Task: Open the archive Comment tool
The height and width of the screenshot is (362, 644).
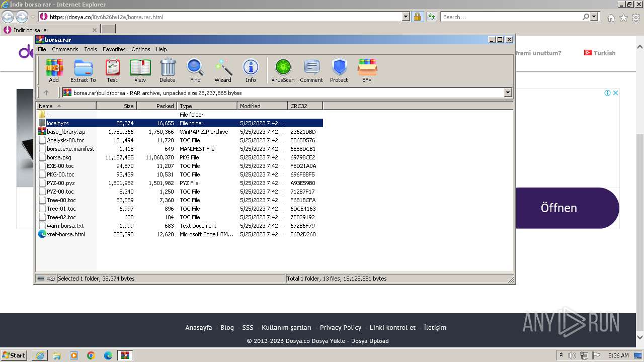Action: tap(311, 70)
